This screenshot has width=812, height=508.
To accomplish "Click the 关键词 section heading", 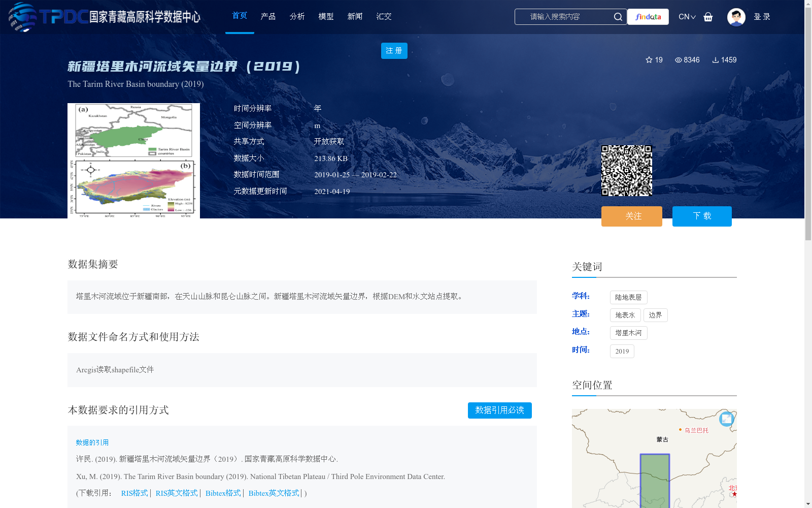I will click(587, 267).
